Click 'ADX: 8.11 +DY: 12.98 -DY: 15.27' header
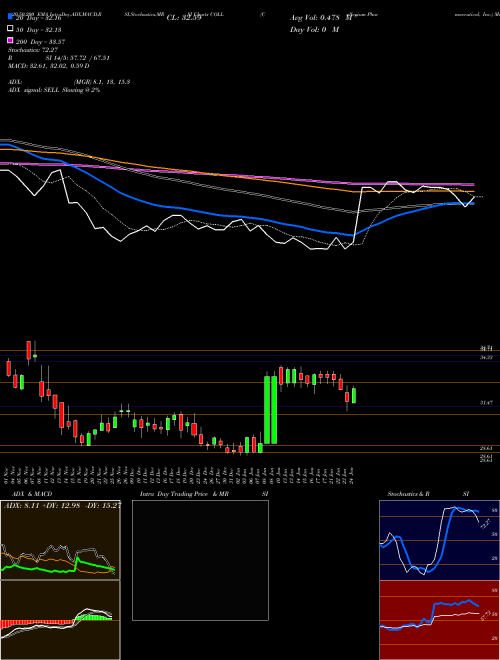500x660 pixels. coord(62,506)
